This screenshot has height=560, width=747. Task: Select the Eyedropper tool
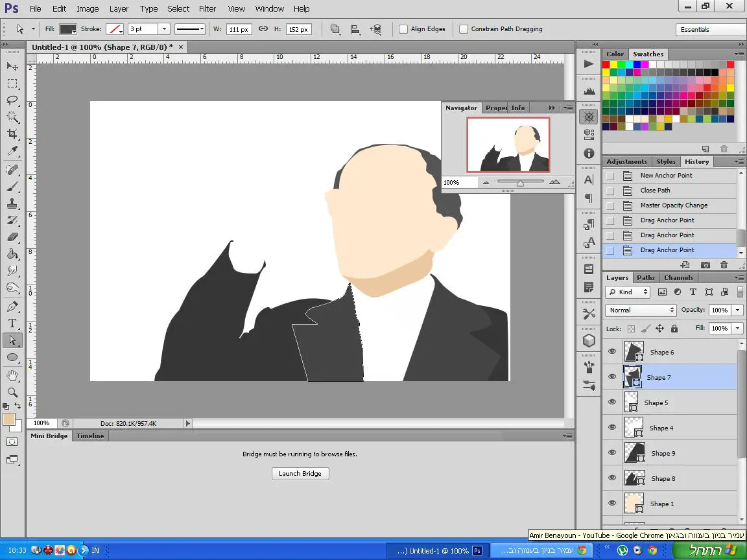[x=12, y=151]
